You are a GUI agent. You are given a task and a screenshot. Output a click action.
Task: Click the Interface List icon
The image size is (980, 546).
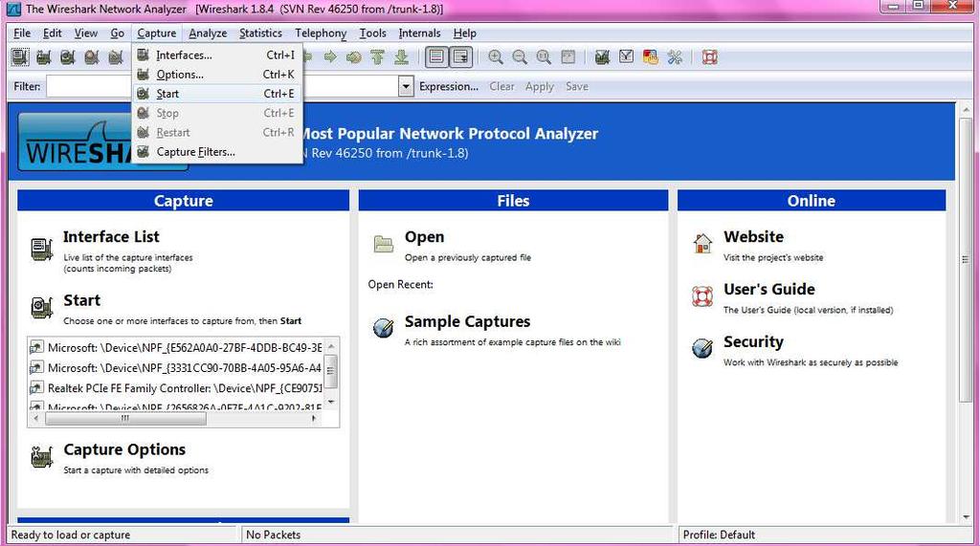(42, 250)
